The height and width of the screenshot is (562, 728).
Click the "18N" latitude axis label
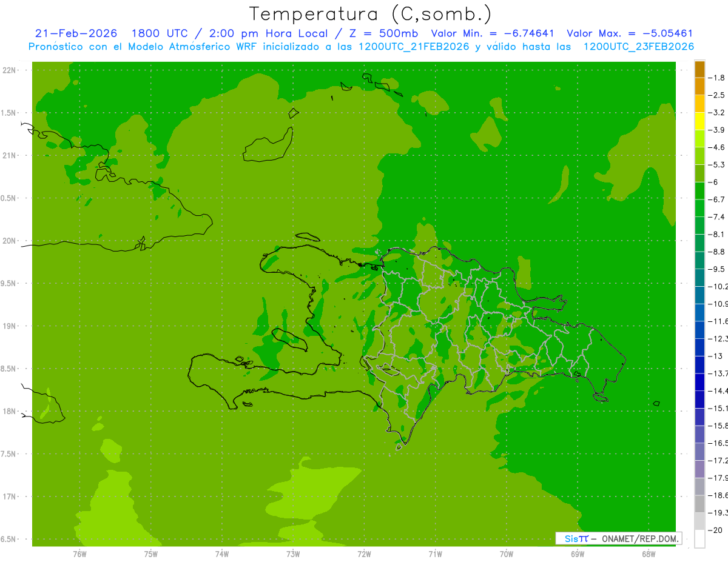[x=10, y=411]
